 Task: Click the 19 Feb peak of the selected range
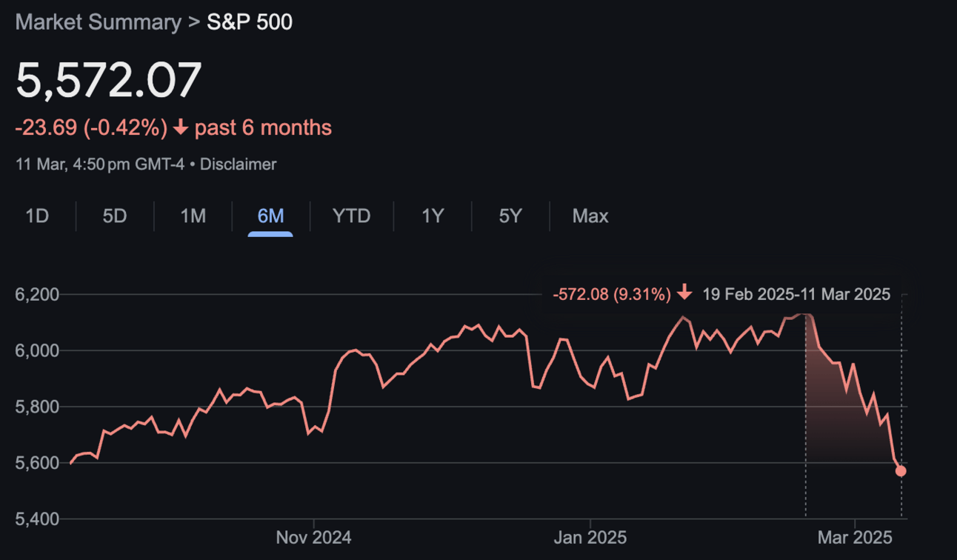805,316
